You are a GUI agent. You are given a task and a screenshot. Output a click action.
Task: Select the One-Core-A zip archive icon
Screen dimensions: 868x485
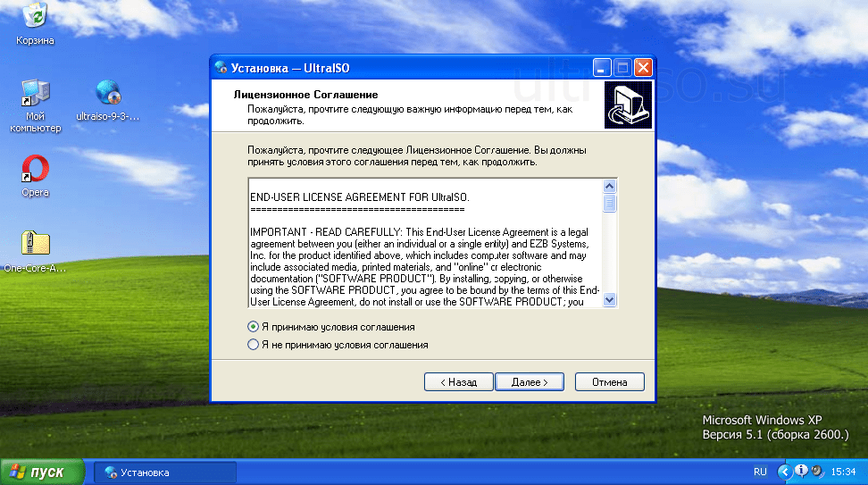[35, 252]
